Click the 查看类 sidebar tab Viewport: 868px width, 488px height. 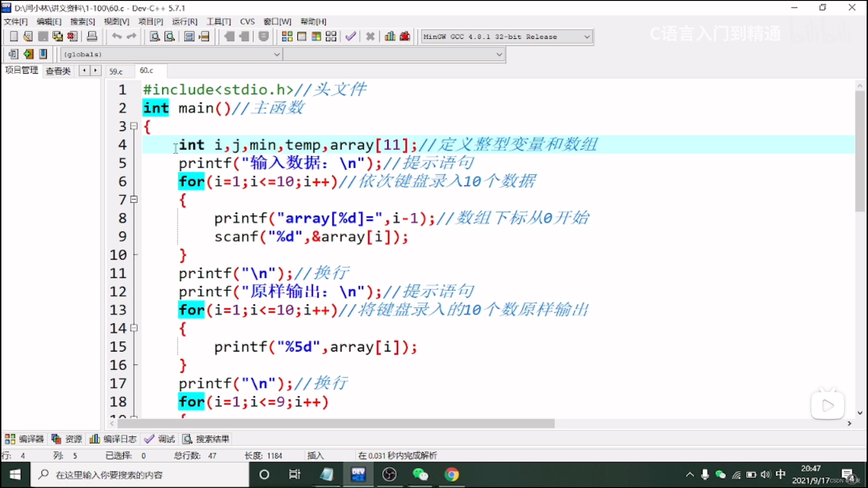[x=58, y=71]
